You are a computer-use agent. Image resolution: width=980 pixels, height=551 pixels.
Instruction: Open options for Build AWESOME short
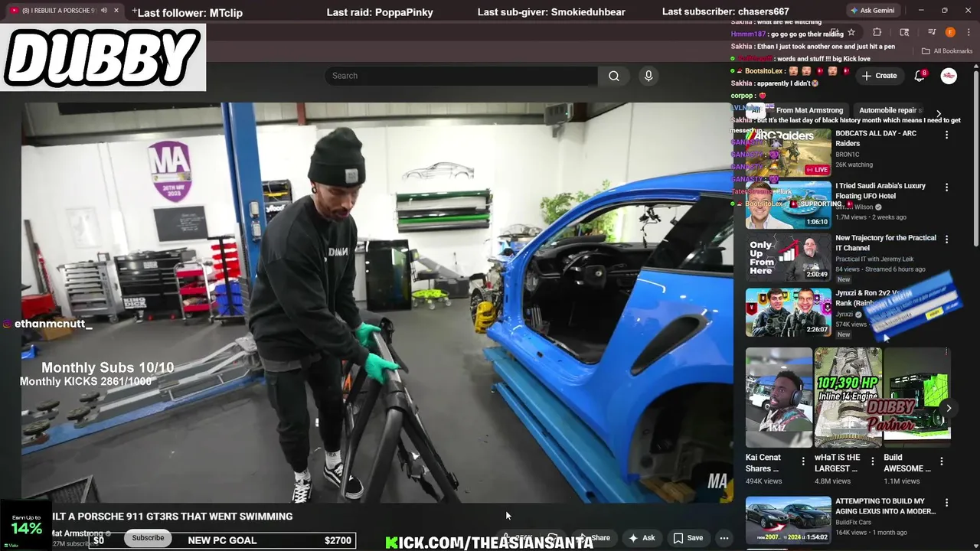tap(942, 461)
